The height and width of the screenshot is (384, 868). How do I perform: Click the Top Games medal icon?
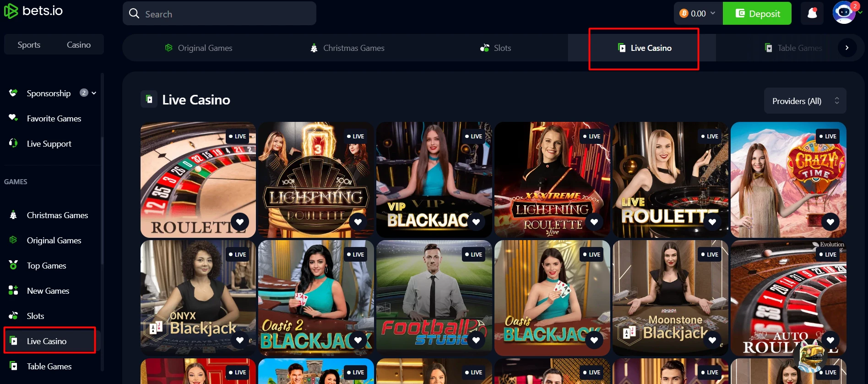pyautogui.click(x=13, y=265)
